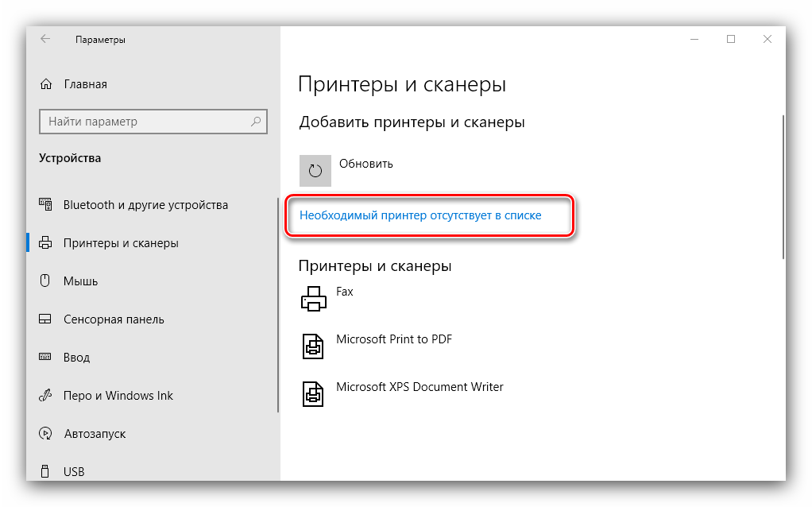
Task: Click the refresh Обновить icon button
Action: (x=315, y=170)
